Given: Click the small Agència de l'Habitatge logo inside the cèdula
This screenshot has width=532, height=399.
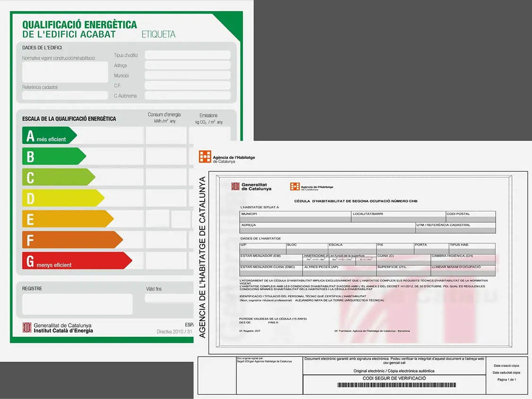Looking at the screenshot, I should tap(295, 187).
